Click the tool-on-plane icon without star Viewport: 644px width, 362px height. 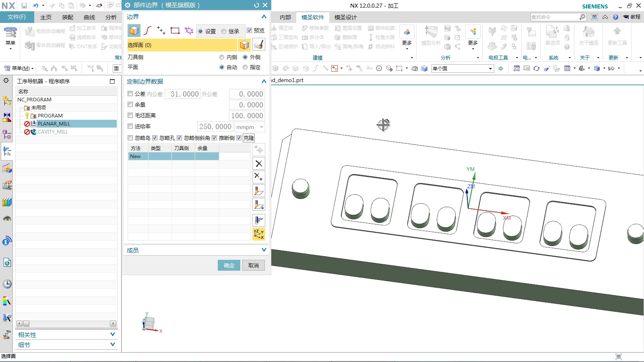[259, 191]
